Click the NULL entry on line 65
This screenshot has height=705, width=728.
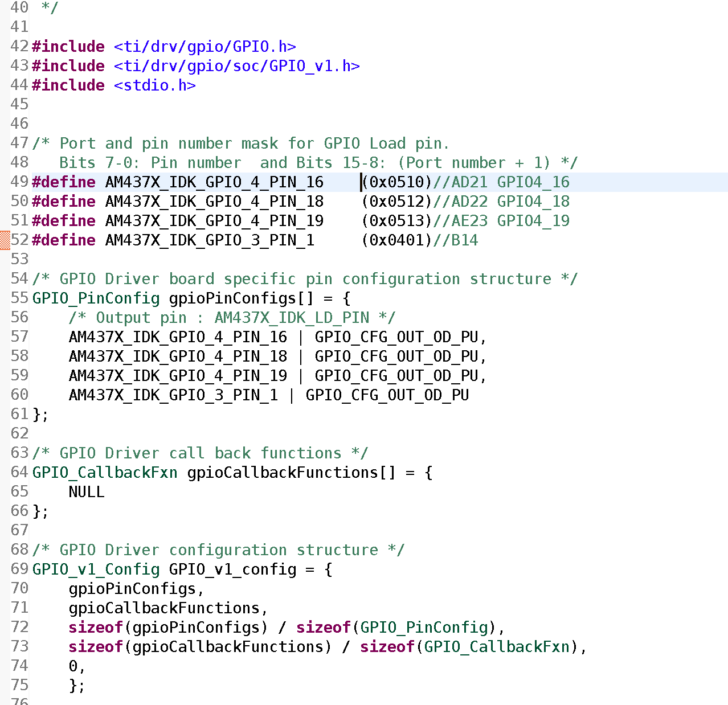[x=87, y=492]
